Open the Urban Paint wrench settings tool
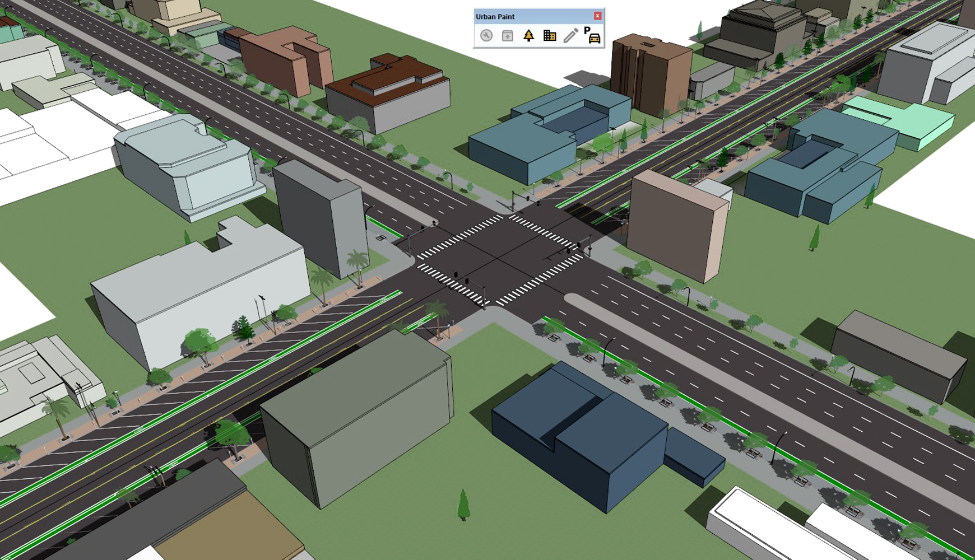975x560 pixels. (x=486, y=36)
